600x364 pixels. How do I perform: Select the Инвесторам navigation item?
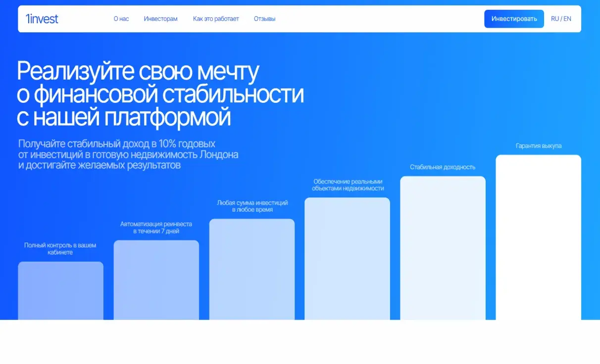coord(160,19)
